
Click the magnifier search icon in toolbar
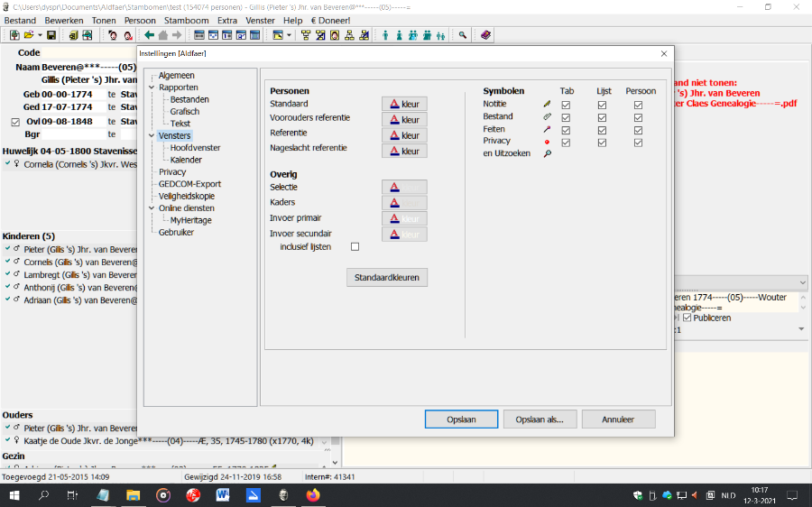click(x=462, y=35)
